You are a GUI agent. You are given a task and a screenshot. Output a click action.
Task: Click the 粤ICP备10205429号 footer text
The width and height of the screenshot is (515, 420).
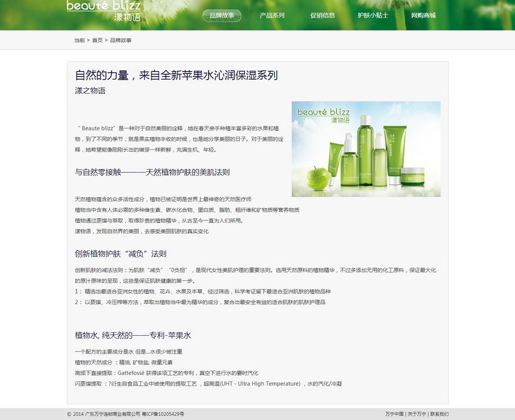(x=163, y=414)
